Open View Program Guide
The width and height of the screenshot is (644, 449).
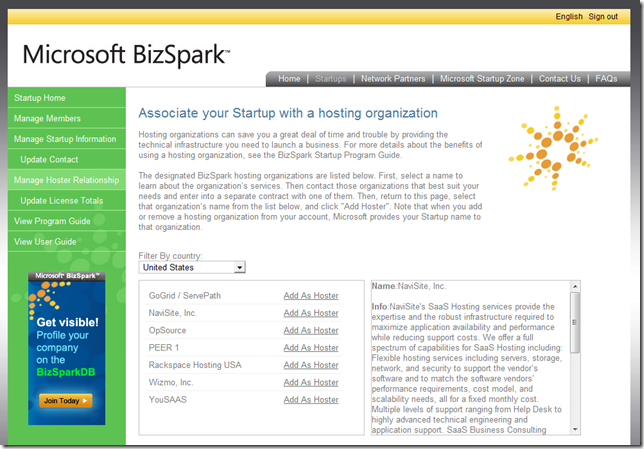[x=67, y=221]
